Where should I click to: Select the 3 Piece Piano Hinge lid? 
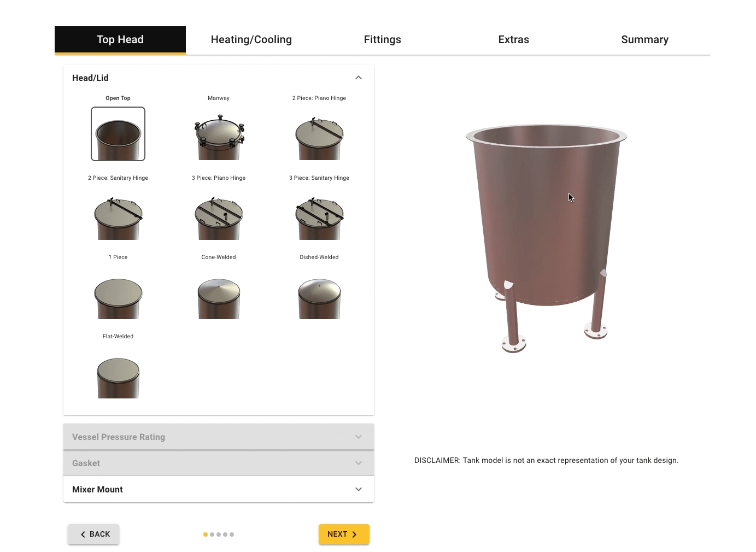click(x=219, y=217)
